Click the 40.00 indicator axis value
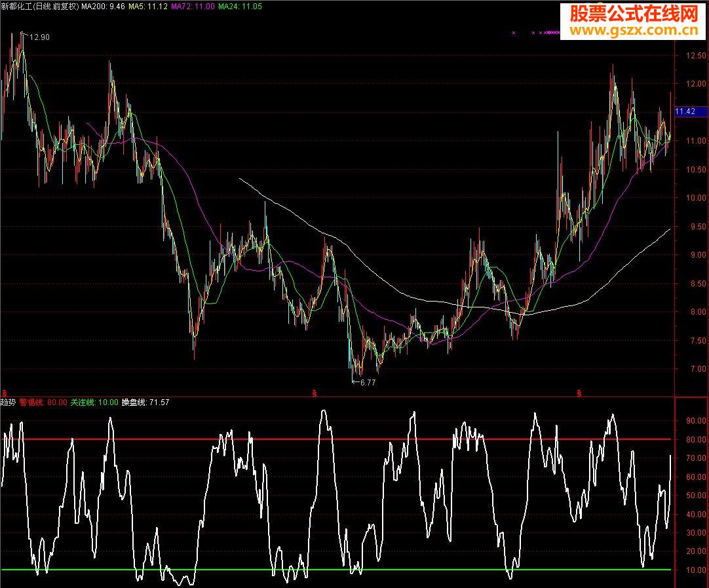The image size is (709, 588). click(695, 515)
